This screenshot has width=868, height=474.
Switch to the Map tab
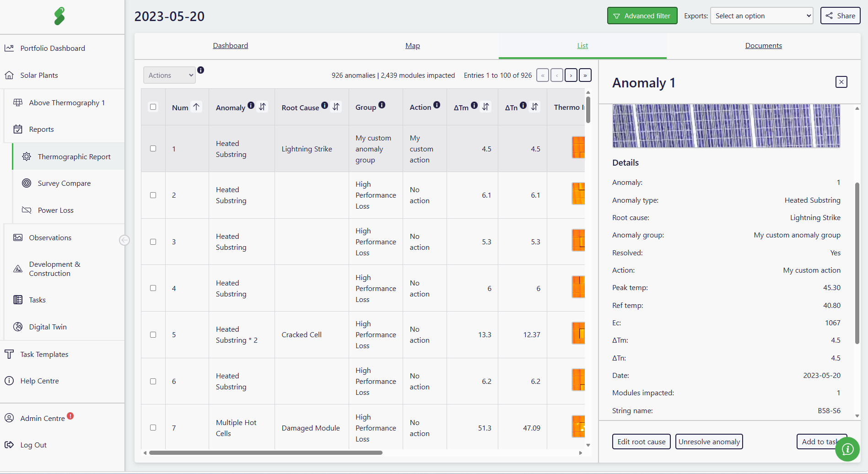(413, 46)
